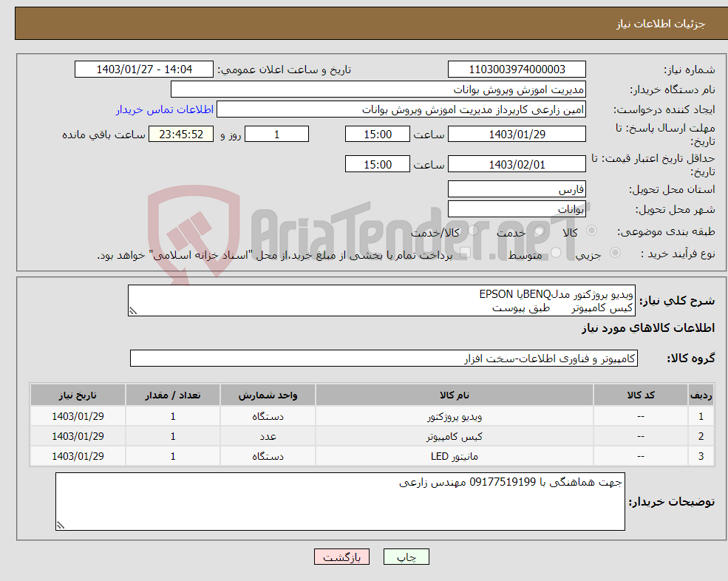
Task: Click the تعداد / مقدار column header
Action: [173, 395]
